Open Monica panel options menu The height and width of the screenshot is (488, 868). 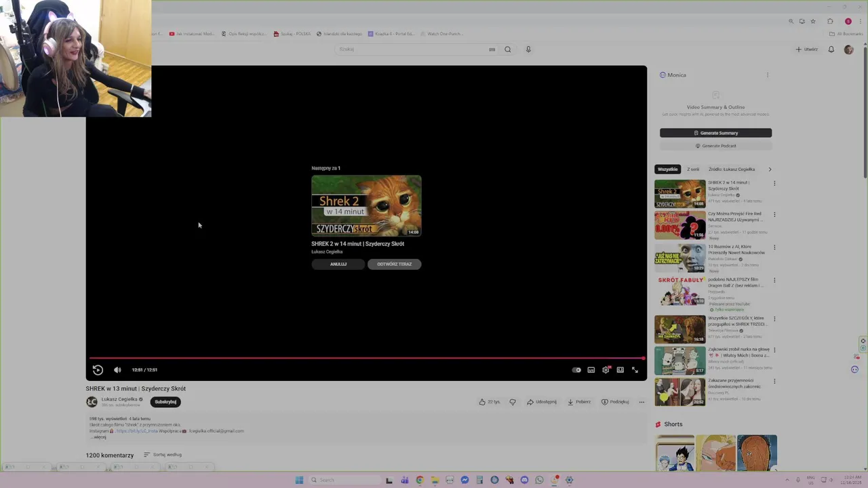coord(768,75)
